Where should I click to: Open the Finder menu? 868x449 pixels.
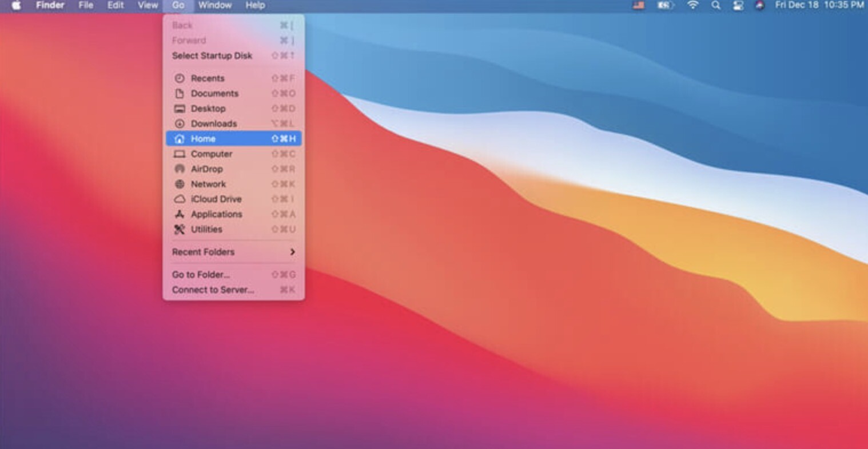coord(50,5)
